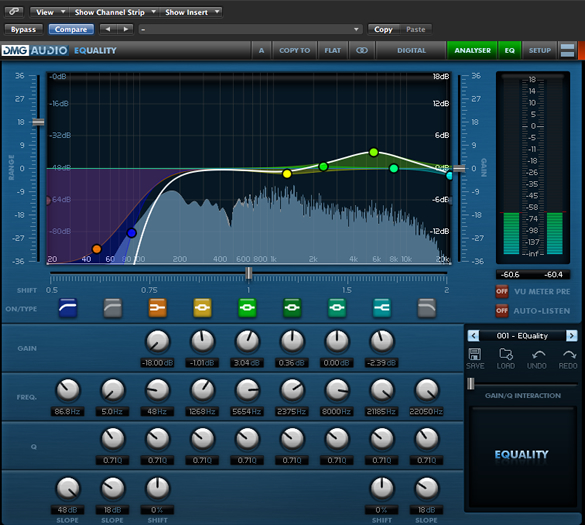Click the SAVE preset icon
The image size is (585, 525).
[x=475, y=358]
